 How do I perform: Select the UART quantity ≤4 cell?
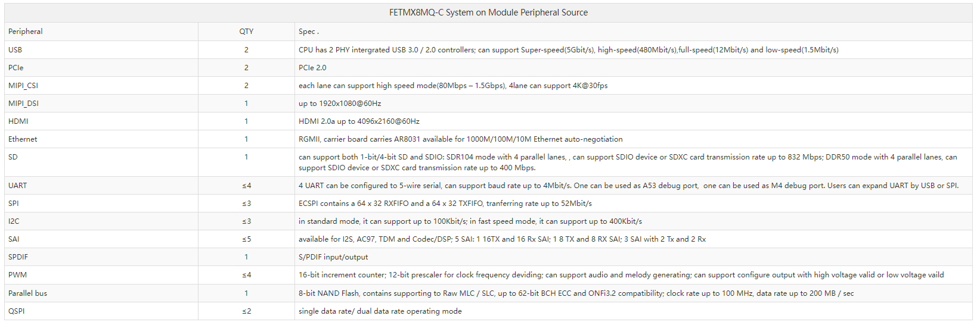point(247,186)
